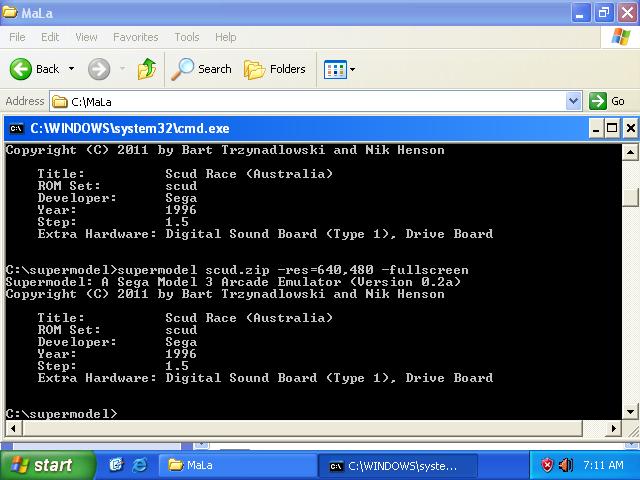Click the 7:11 AM clock
Viewport: 640px width, 480px height.
point(603,465)
